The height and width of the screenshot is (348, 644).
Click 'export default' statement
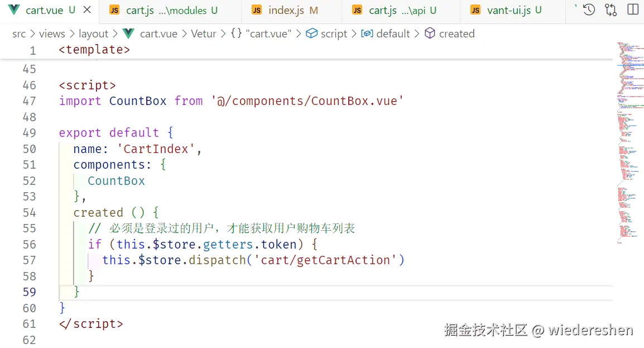coord(108,133)
